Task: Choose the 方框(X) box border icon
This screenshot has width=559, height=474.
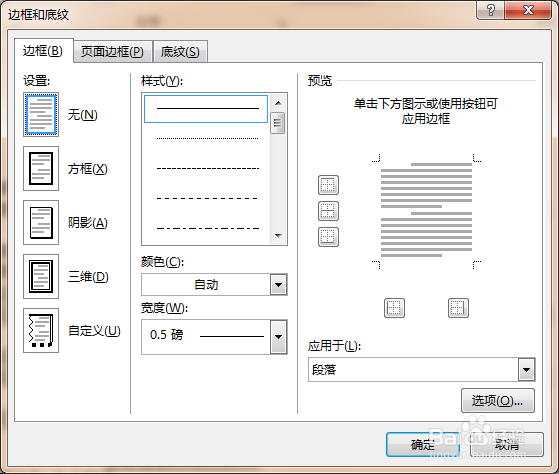Action: pos(41,169)
